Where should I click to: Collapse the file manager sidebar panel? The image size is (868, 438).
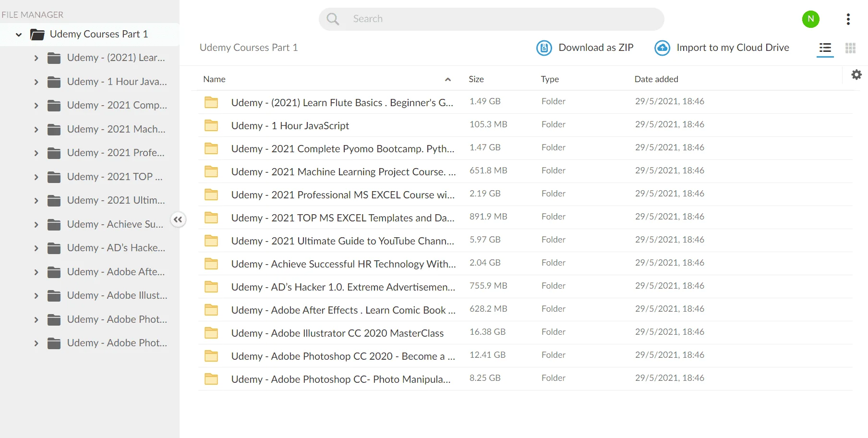click(178, 219)
